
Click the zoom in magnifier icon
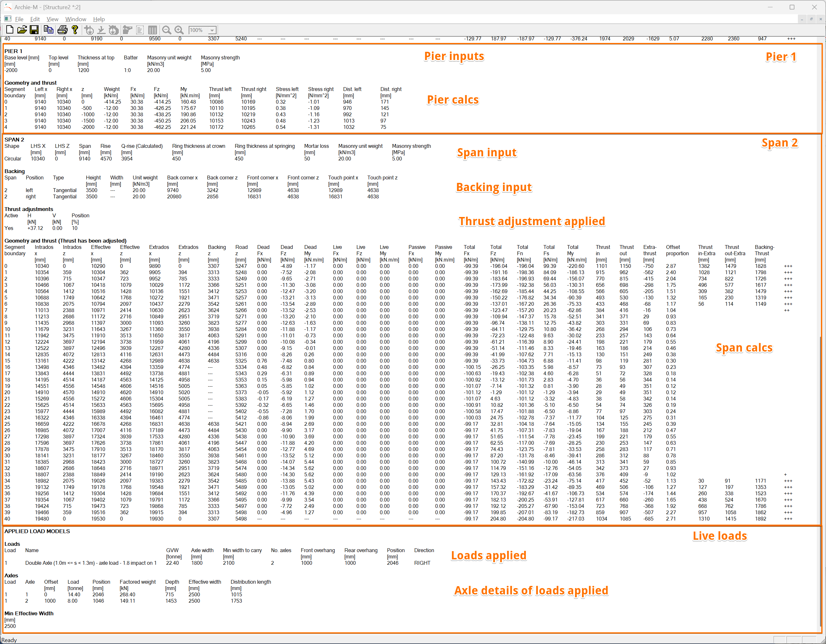179,30
